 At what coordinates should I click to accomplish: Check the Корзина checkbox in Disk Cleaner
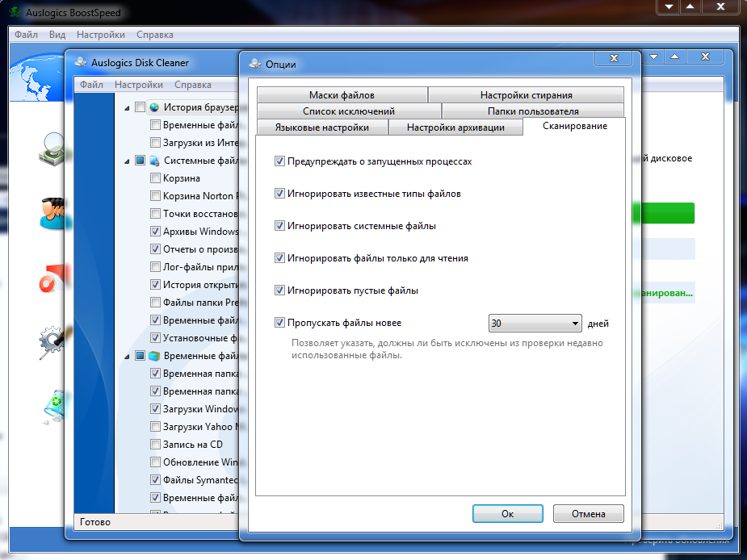point(155,178)
